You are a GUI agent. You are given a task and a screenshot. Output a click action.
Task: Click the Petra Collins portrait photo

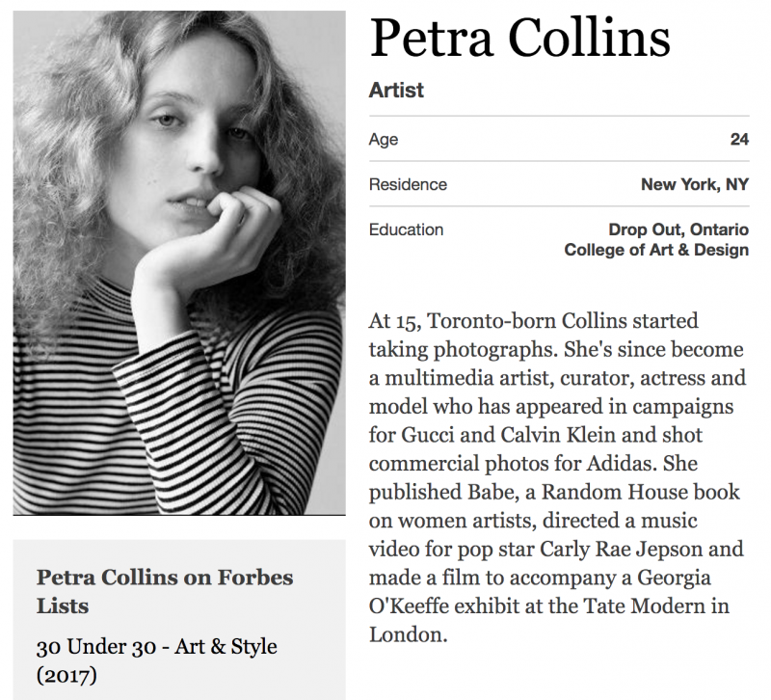pyautogui.click(x=179, y=262)
